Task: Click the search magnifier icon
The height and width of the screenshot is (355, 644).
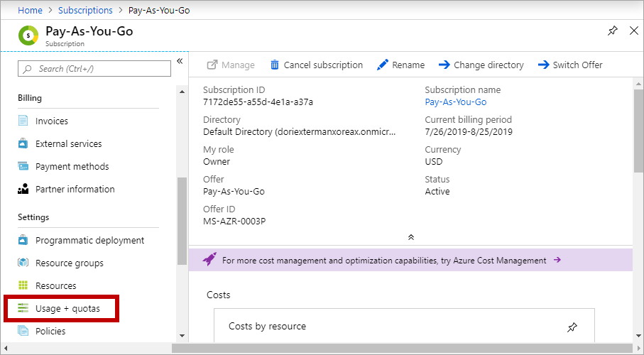Action: (28, 69)
